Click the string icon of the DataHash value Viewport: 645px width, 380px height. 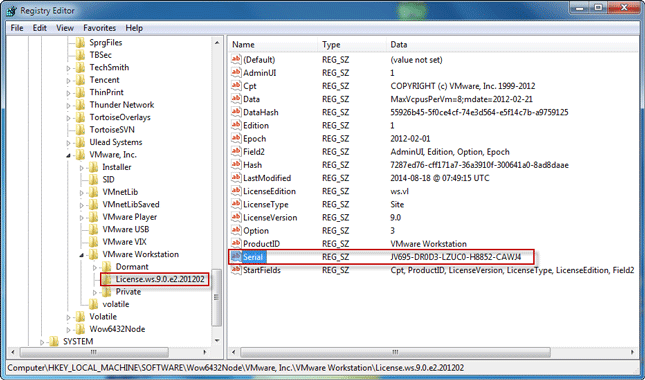236,112
